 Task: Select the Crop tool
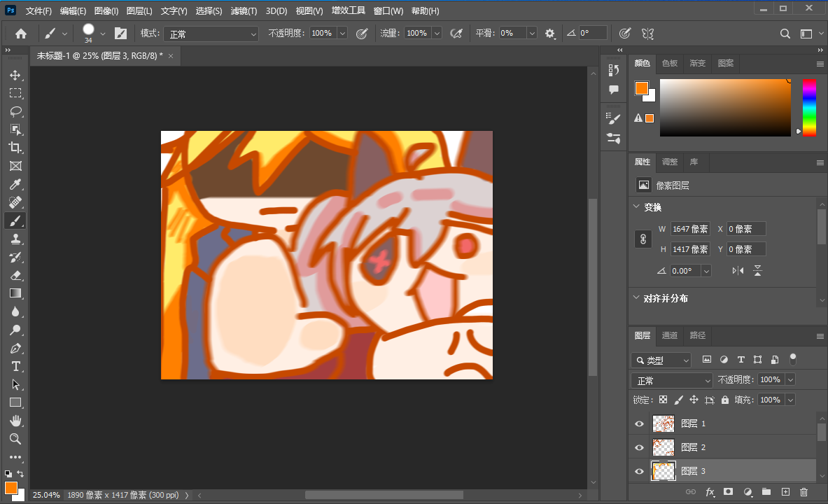[15, 148]
